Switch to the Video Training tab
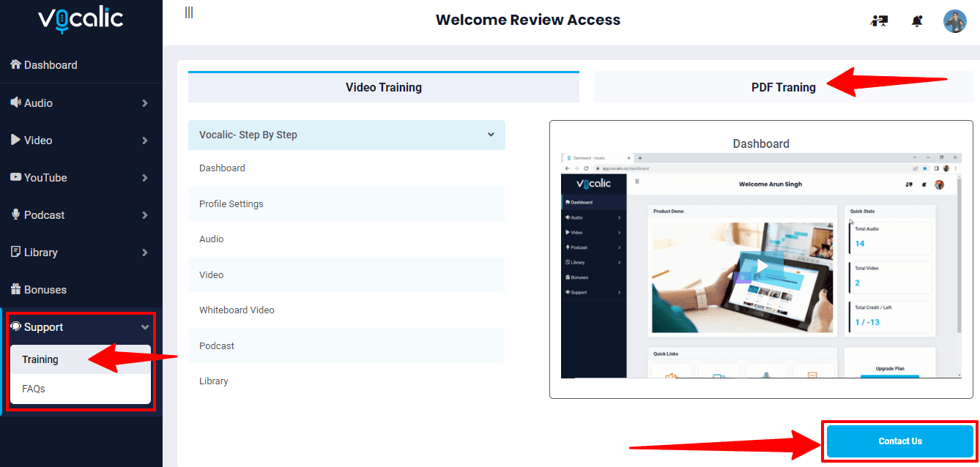Screen dimensions: 980x467 click(384, 87)
